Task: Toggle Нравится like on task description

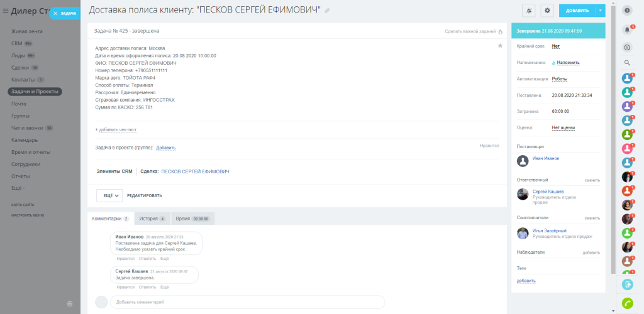Action: pyautogui.click(x=489, y=146)
